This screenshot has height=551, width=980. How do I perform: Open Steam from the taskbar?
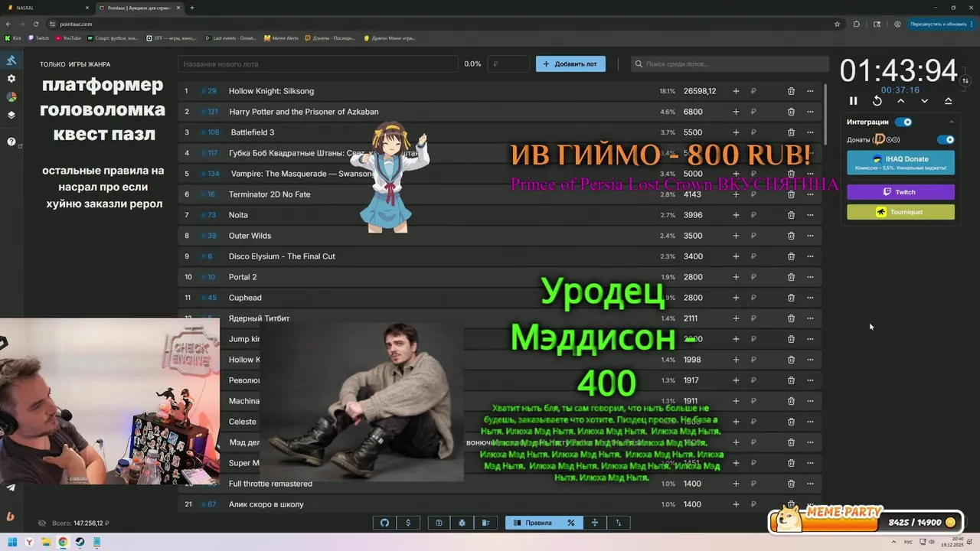(79, 543)
